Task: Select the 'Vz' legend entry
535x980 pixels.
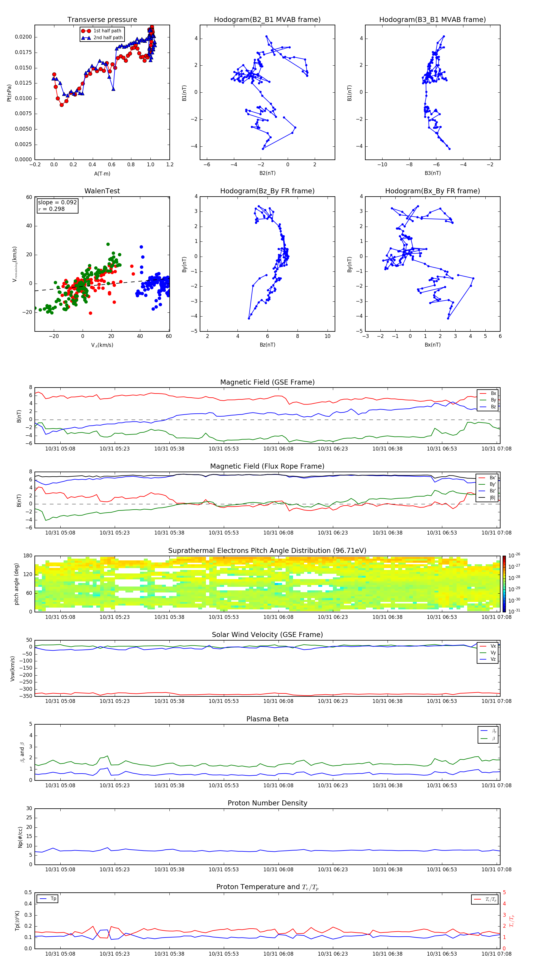Action: pyautogui.click(x=488, y=659)
